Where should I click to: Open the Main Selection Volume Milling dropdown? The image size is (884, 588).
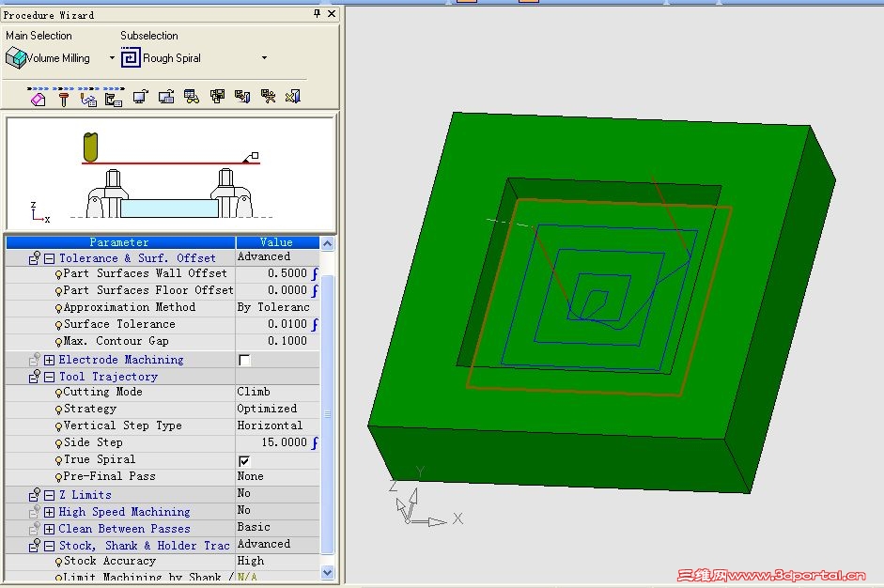point(112,58)
